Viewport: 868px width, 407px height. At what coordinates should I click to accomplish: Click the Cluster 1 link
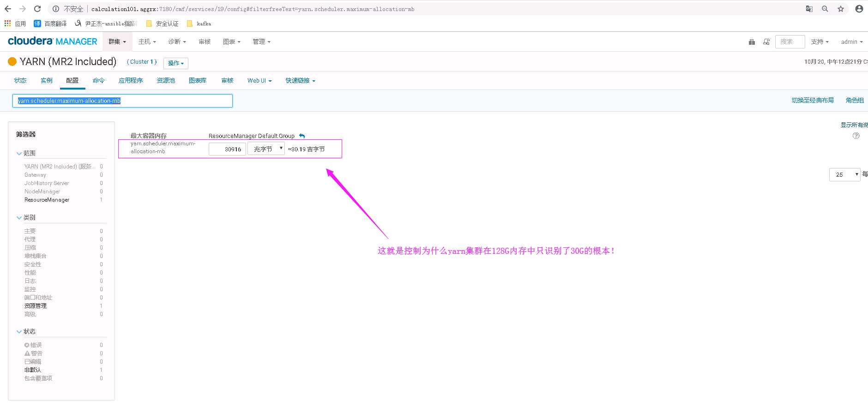(142, 62)
